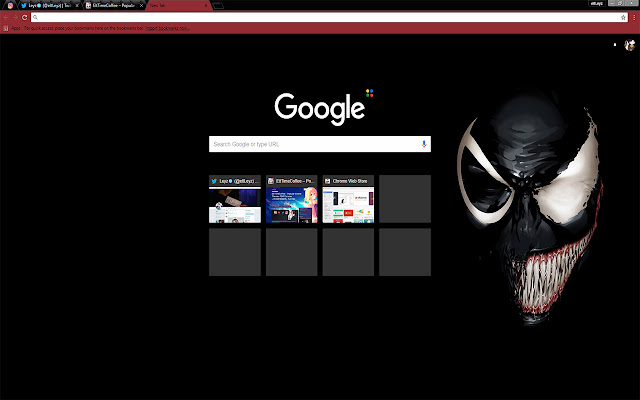640x400 pixels.
Task: Open the Leyz Twitter most-visited thumbnail
Action: [x=235, y=199]
